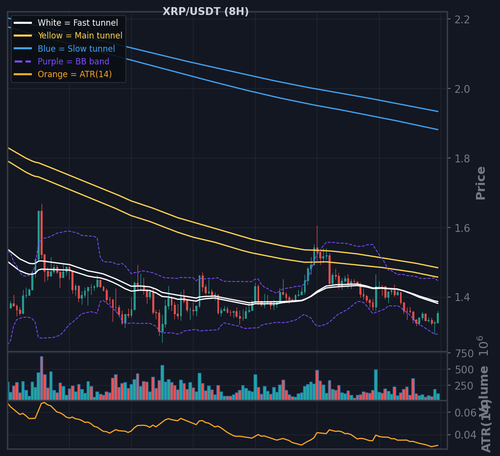Click the orange line swatch in the legend
The image size is (500, 456).
(x=23, y=74)
